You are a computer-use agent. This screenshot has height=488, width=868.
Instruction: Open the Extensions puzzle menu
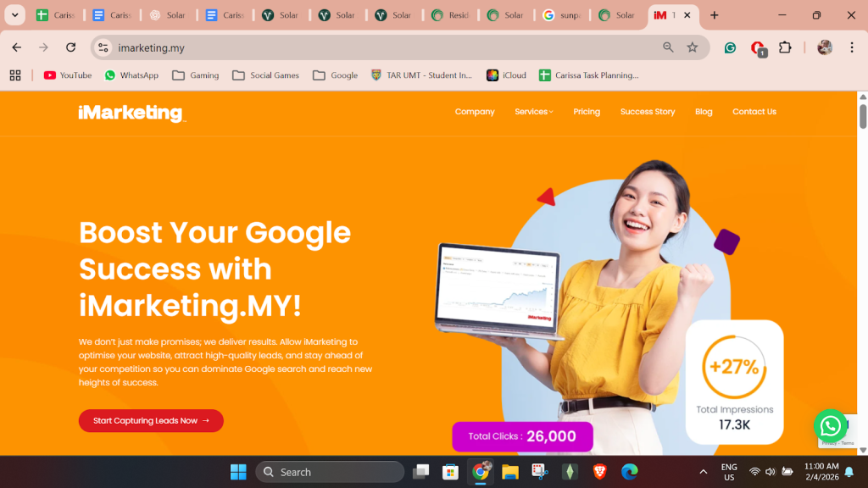785,47
